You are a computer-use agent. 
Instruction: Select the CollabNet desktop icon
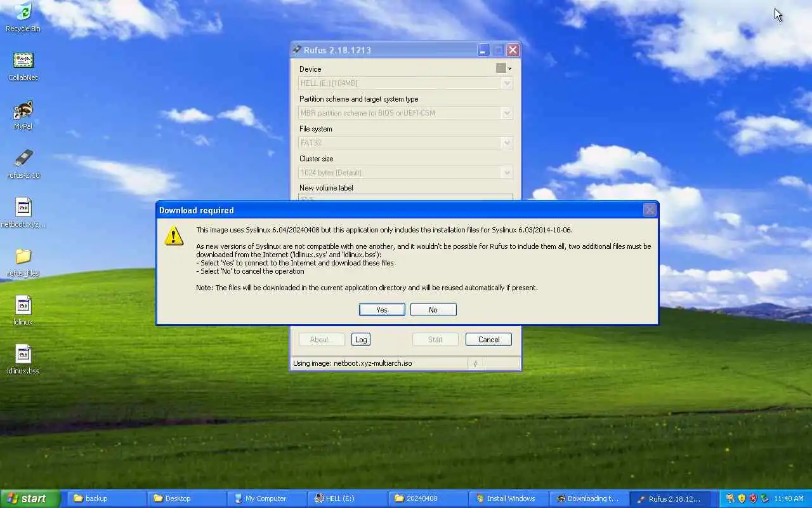(x=23, y=65)
